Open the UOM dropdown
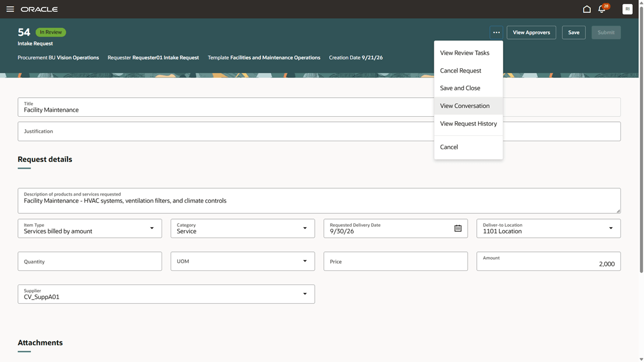This screenshot has height=362, width=644. [243, 261]
